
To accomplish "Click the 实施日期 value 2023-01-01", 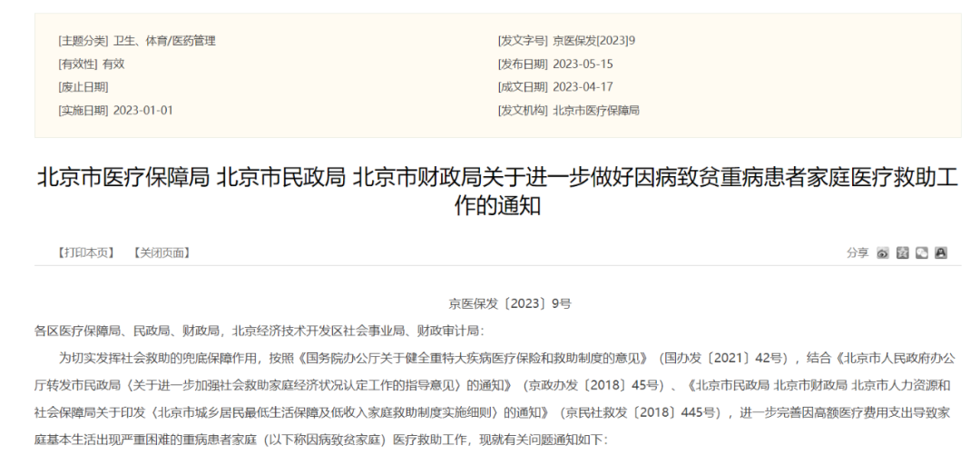I will tap(143, 111).
